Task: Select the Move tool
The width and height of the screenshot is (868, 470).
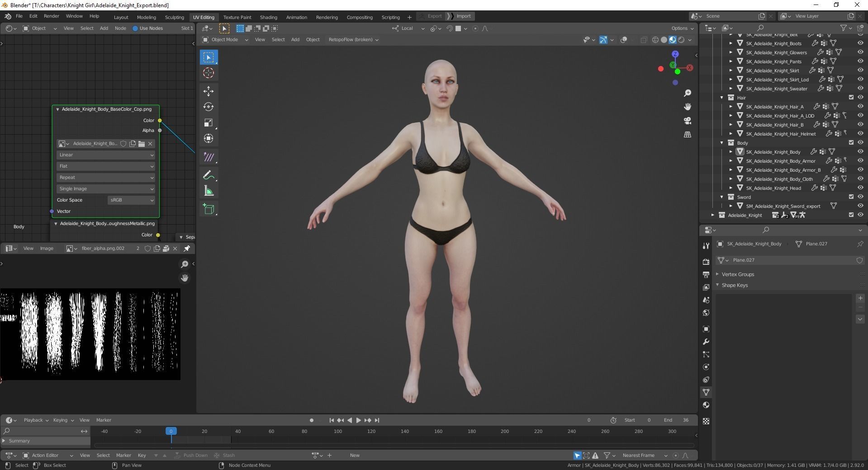Action: pyautogui.click(x=209, y=91)
